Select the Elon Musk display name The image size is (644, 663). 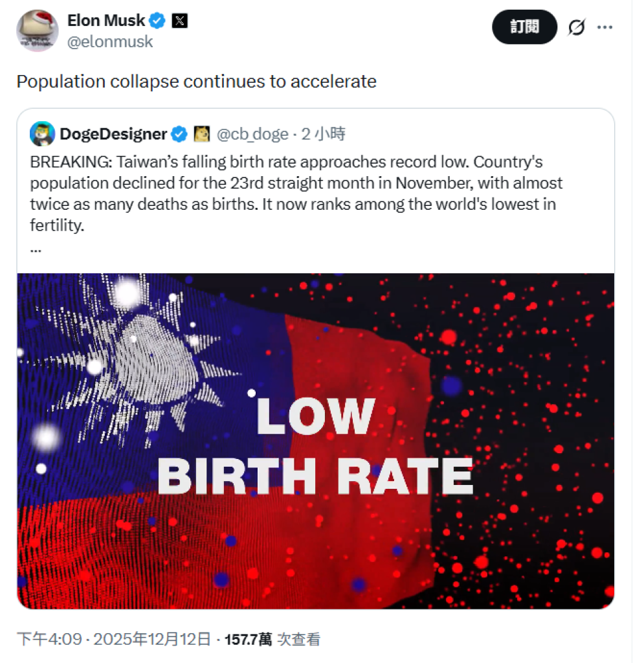coord(106,20)
